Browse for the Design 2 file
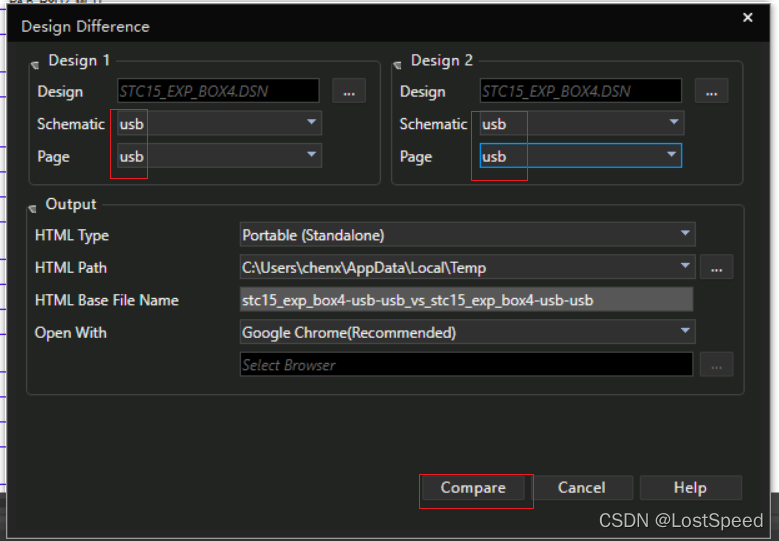This screenshot has width=779, height=541. (x=710, y=91)
